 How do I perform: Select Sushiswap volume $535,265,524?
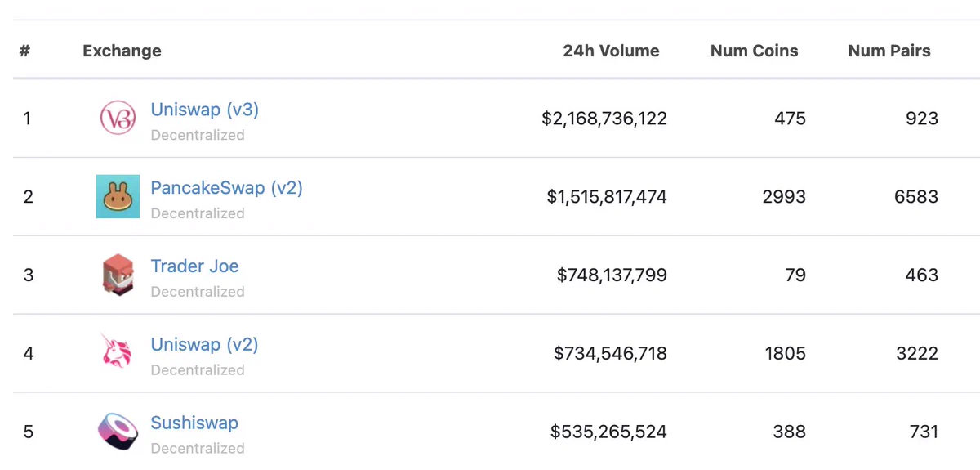(x=609, y=432)
